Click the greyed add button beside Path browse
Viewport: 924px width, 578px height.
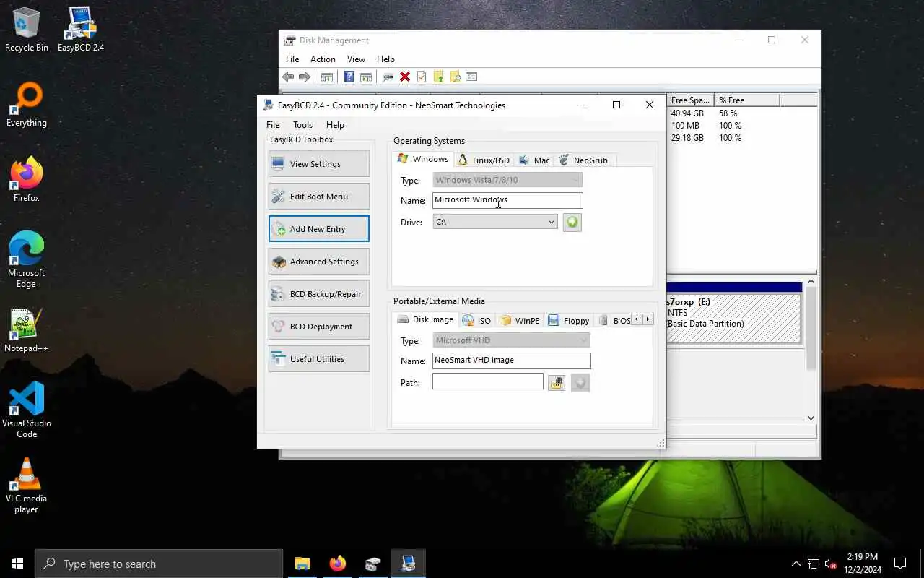point(580,383)
